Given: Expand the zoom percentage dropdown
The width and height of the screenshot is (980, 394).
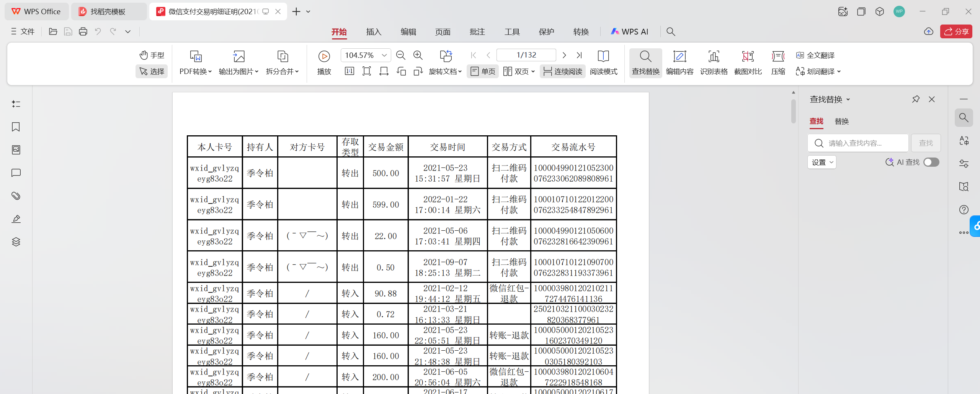Looking at the screenshot, I should click(384, 55).
